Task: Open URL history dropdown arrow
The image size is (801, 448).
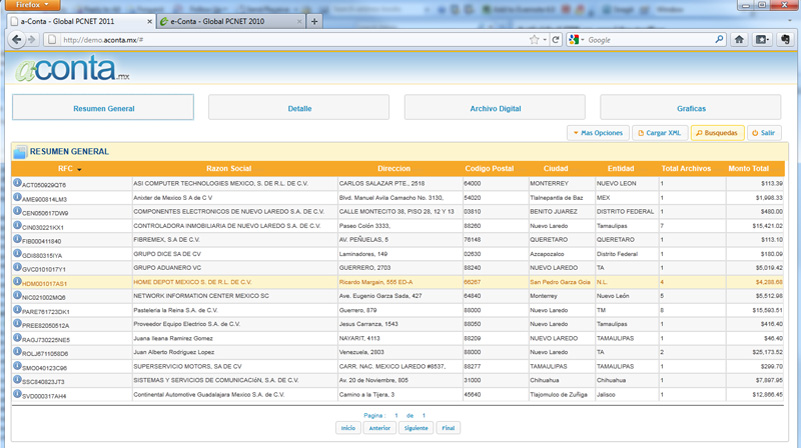Action: pyautogui.click(x=545, y=39)
